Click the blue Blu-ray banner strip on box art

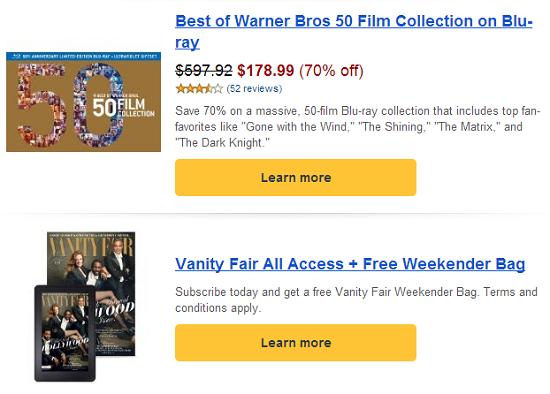[x=83, y=56]
